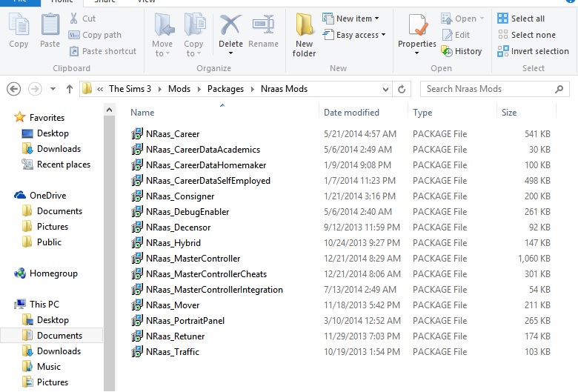Select Homegroup in sidebar
578x392 pixels.
click(53, 273)
